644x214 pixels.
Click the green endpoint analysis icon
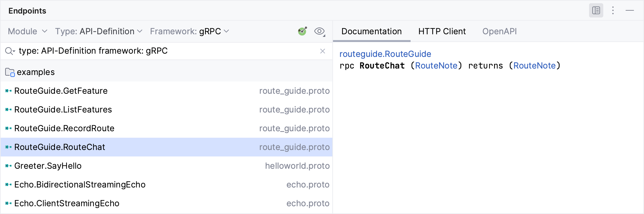click(302, 31)
